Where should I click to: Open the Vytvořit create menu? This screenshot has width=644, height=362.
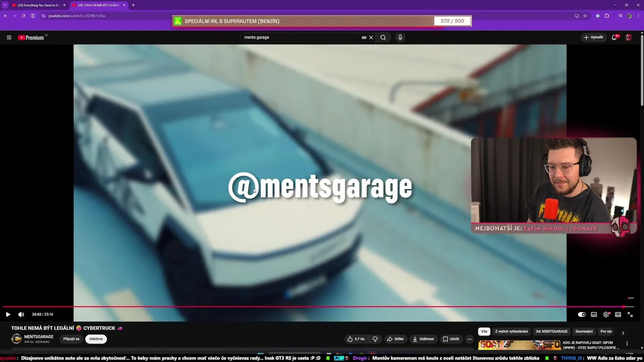pyautogui.click(x=593, y=37)
